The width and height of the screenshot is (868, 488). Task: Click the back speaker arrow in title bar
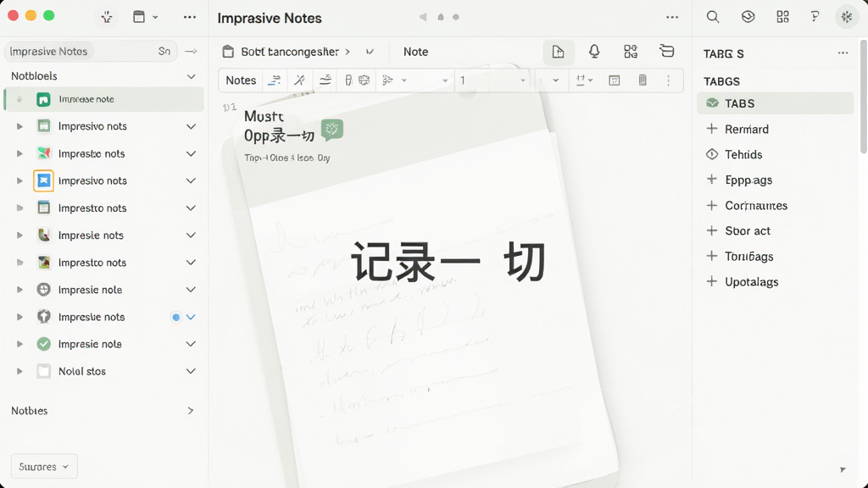point(423,17)
